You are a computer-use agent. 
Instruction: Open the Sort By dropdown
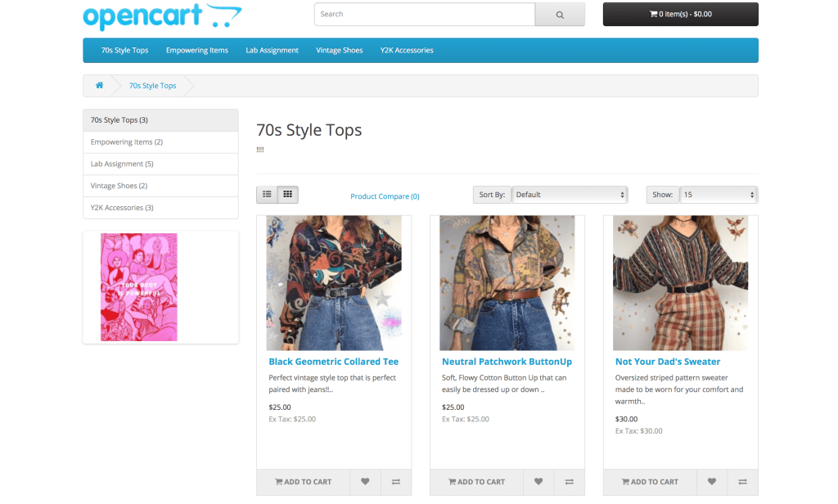570,195
